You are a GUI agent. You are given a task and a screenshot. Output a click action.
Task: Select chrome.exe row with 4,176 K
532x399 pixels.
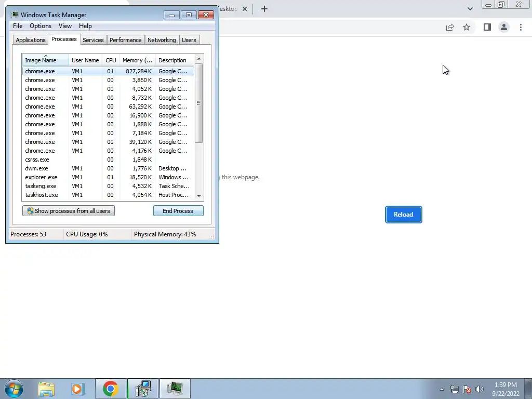108,151
